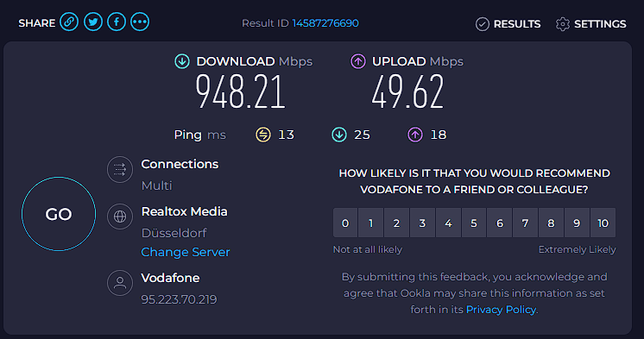The height and width of the screenshot is (339, 644).
Task: Click the idle ping latency icon
Action: coord(263,135)
